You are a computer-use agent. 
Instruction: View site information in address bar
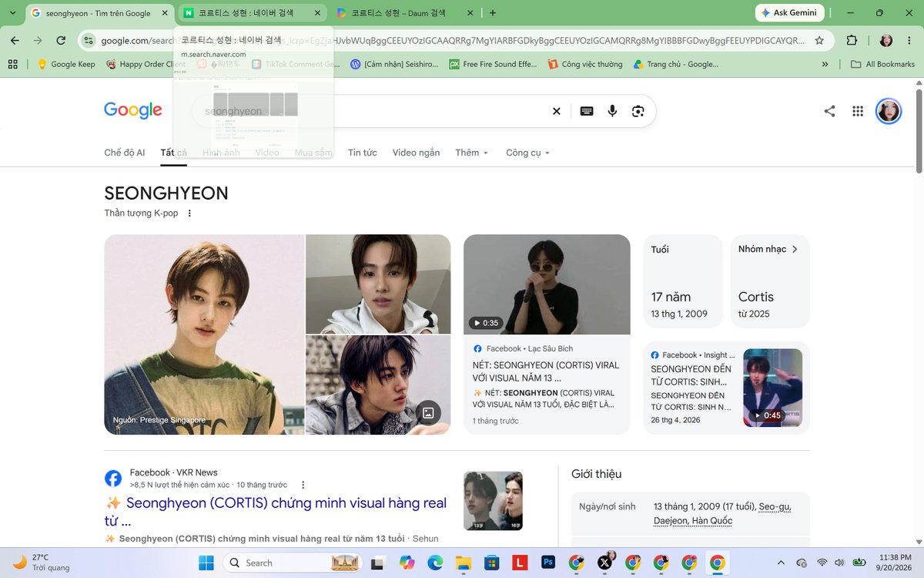click(x=89, y=40)
